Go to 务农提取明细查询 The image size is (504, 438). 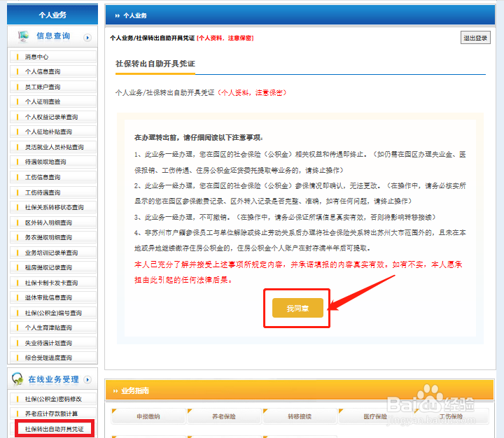[x=53, y=237]
